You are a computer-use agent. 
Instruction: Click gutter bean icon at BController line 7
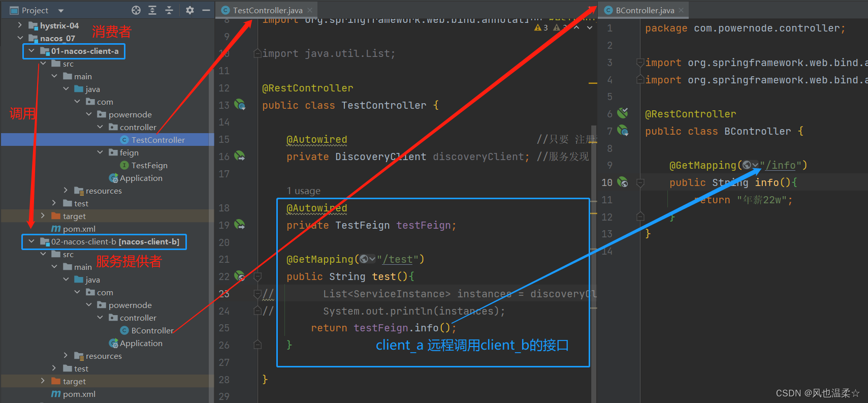[x=623, y=131]
